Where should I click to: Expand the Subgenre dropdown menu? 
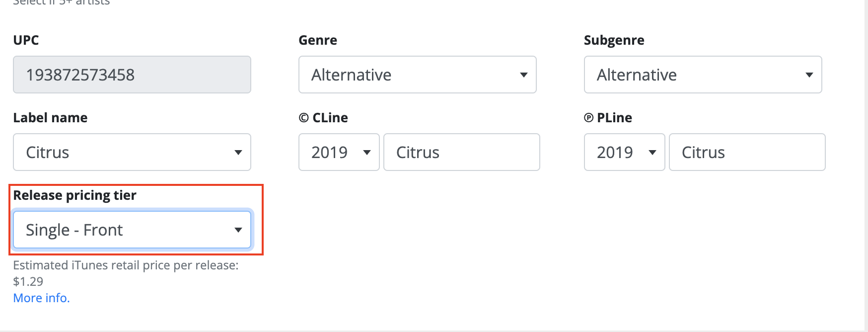(x=703, y=75)
